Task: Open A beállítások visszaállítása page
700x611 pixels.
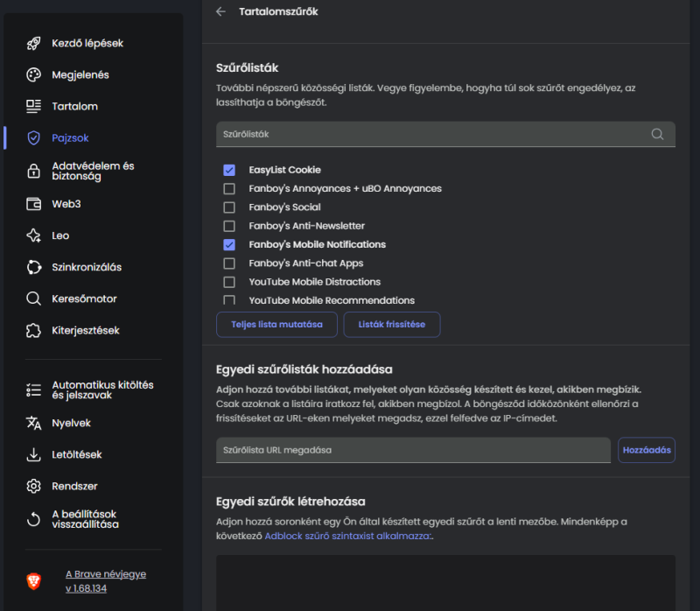Action: [85, 519]
